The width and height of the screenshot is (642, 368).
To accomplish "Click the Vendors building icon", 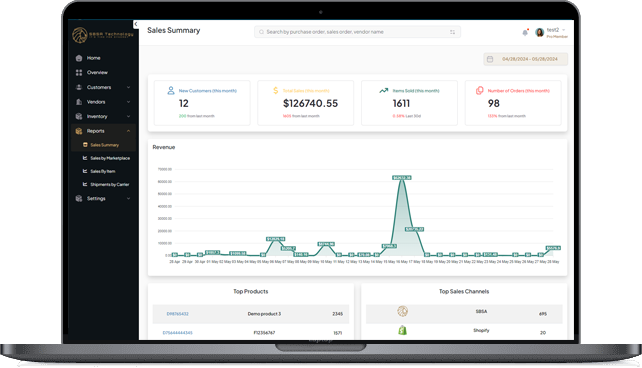I will 79,102.
